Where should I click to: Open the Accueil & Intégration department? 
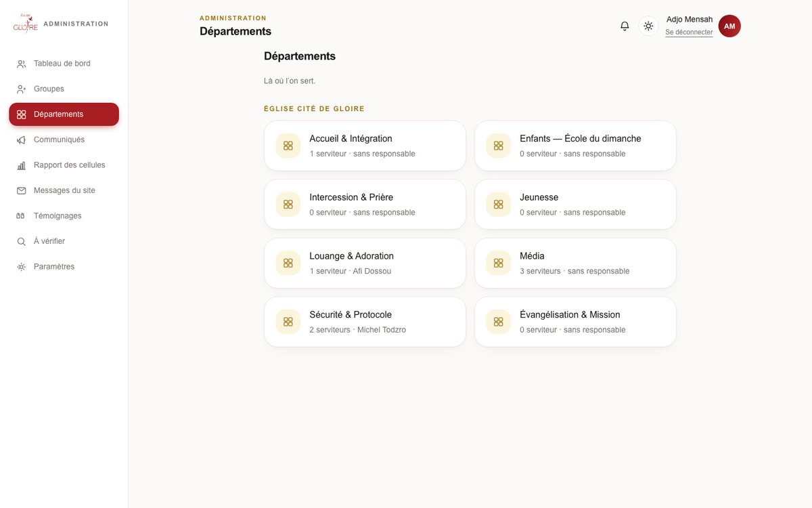(x=365, y=146)
